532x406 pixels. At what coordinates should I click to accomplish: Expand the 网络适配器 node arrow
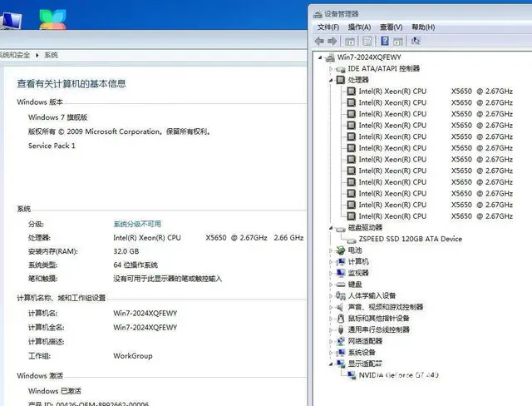tap(331, 341)
